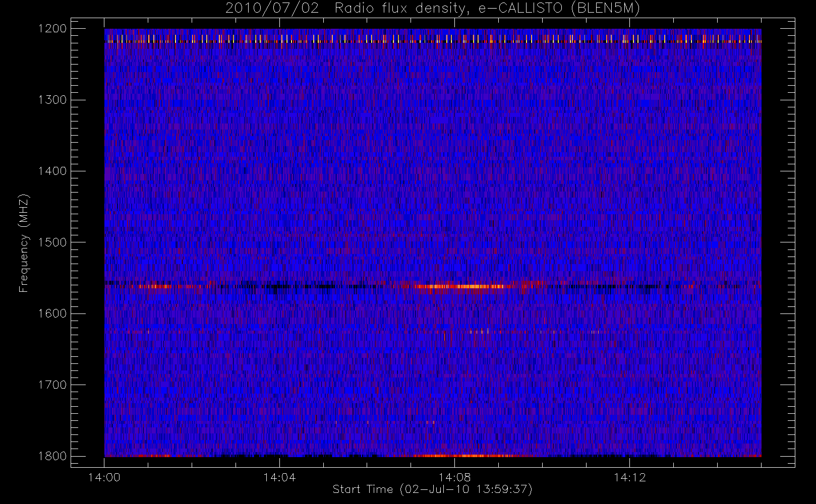This screenshot has width=816, height=504.
Task: Click the 14:12 time tick label
Action: (x=629, y=477)
